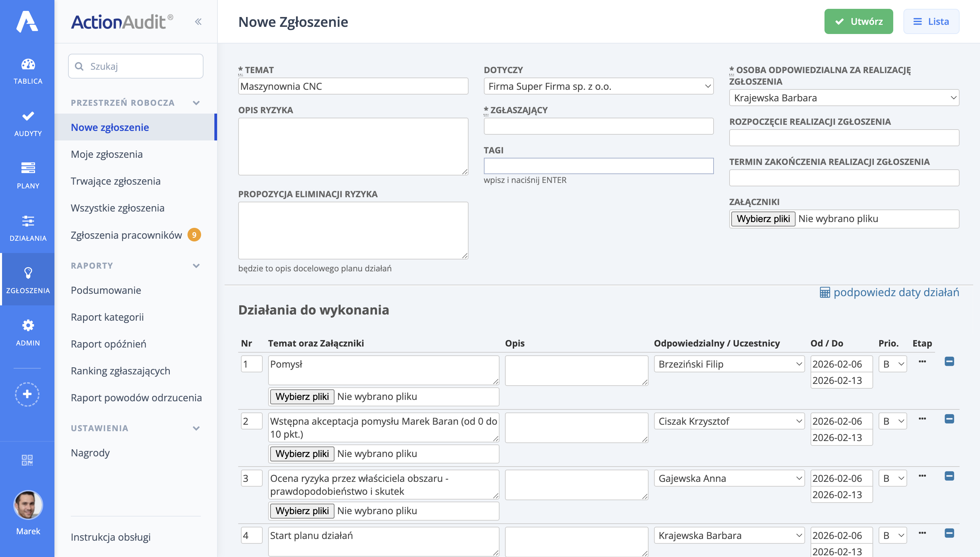Click the green Utwórz button

(x=858, y=21)
